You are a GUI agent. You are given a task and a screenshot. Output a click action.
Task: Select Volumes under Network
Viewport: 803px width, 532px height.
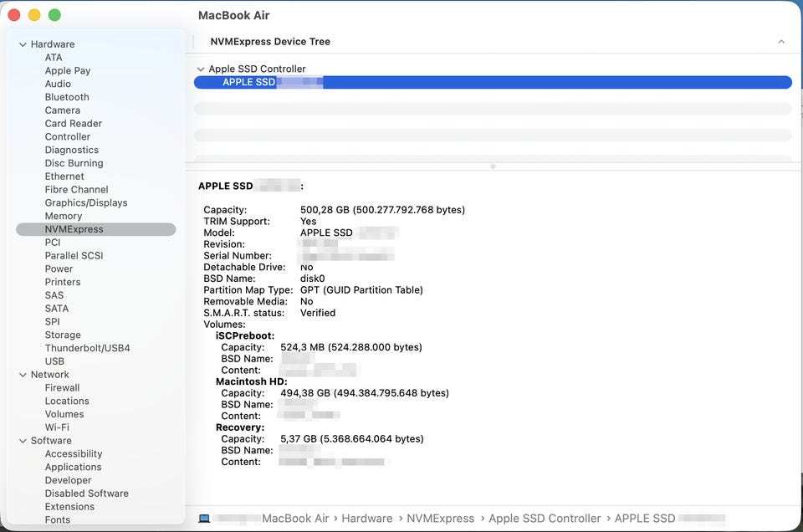pyautogui.click(x=64, y=414)
